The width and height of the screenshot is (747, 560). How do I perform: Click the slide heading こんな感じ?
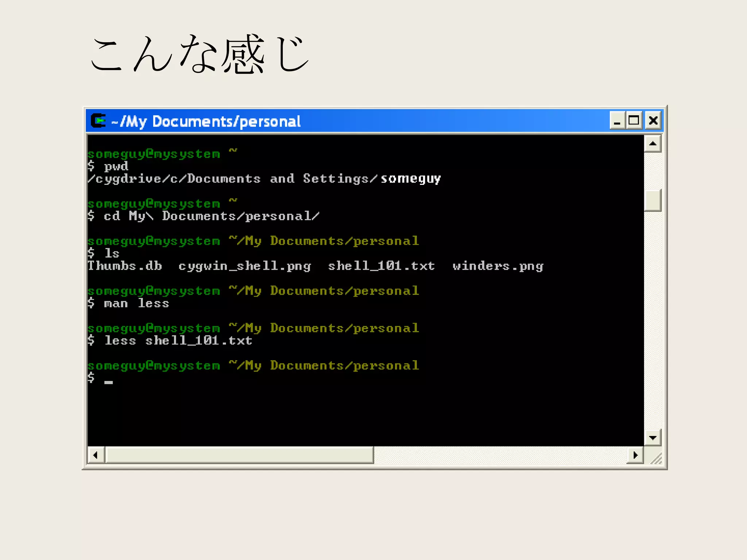[x=200, y=54]
